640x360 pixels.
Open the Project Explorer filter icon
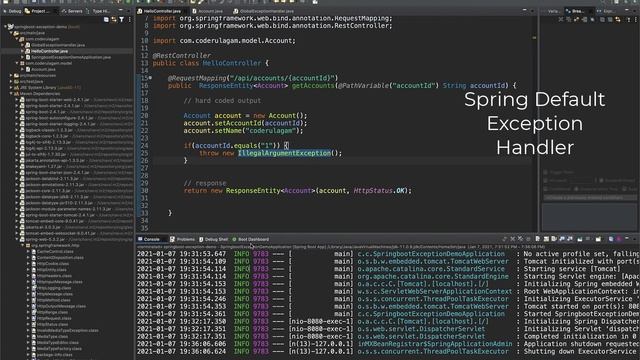122,19
